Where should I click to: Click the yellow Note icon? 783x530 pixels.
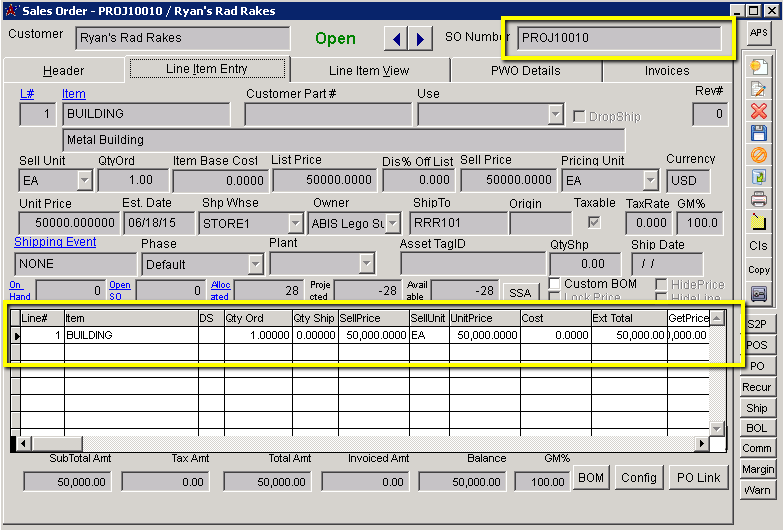759,221
